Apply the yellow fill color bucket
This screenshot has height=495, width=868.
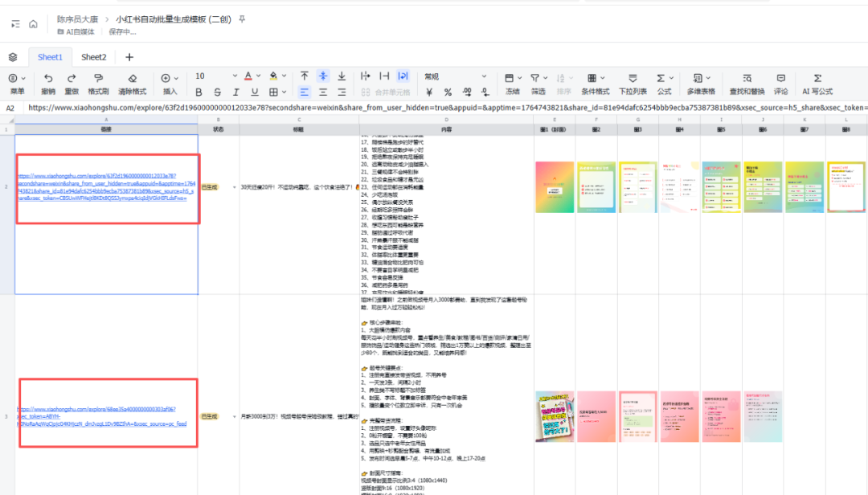(273, 76)
